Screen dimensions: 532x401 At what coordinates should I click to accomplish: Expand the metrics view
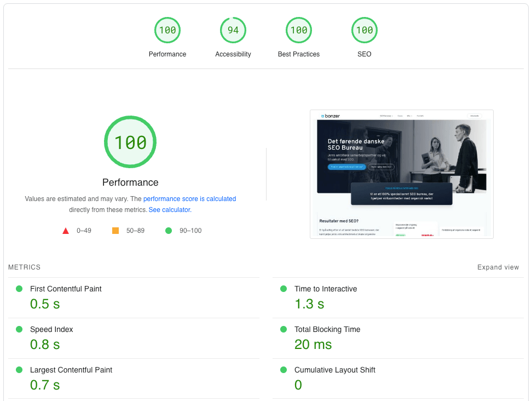[x=498, y=267]
